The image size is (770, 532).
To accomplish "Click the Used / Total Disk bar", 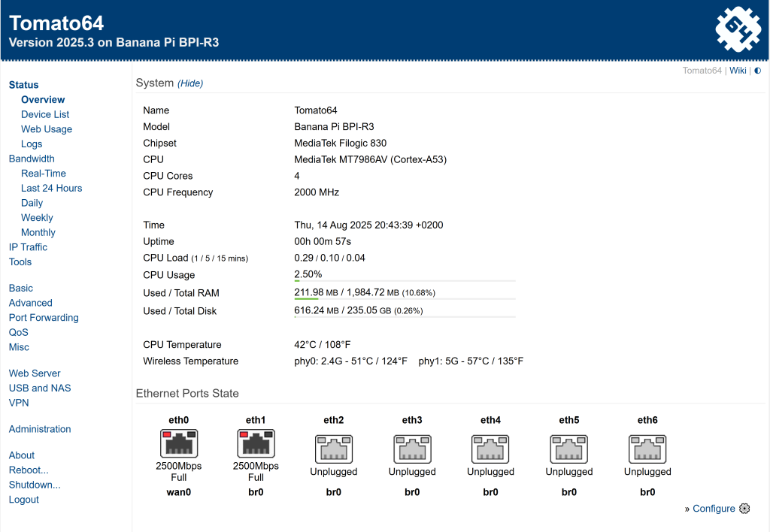I will click(405, 317).
